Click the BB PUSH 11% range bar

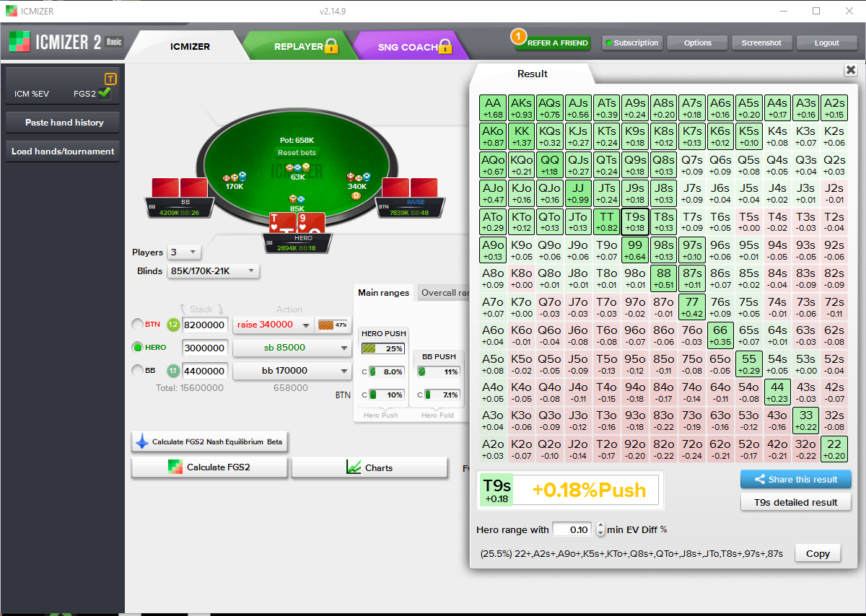pyautogui.click(x=439, y=371)
